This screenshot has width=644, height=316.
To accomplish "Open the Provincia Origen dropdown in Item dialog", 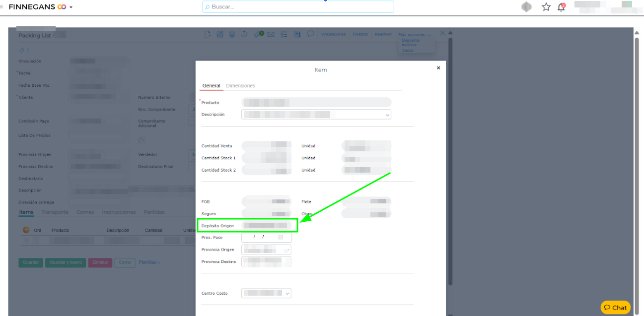I will pyautogui.click(x=288, y=250).
